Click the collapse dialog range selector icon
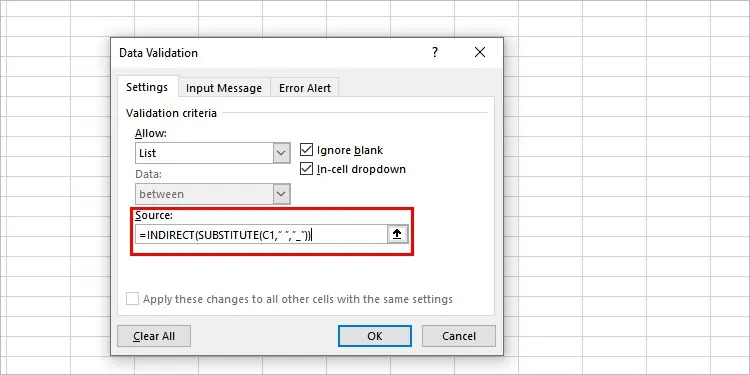This screenshot has width=750, height=375. click(397, 234)
